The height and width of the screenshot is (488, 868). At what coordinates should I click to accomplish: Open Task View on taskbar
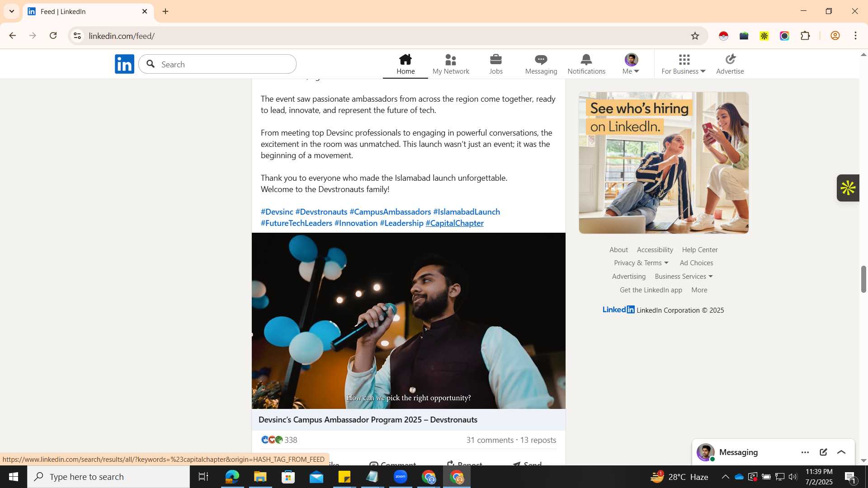[203, 477]
